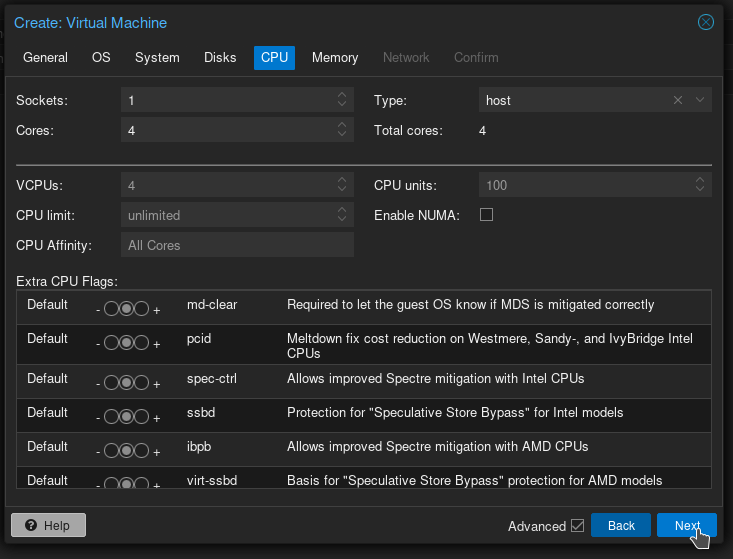Open the CPU Type dropdown
733x559 pixels.
(x=700, y=100)
